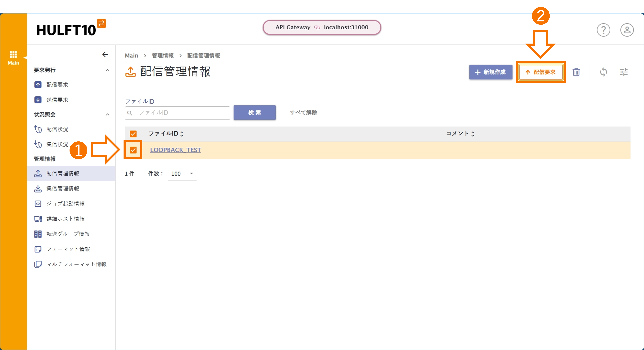644x350 pixels.
Task: Click the refresh icon on the toolbar
Action: click(x=604, y=72)
